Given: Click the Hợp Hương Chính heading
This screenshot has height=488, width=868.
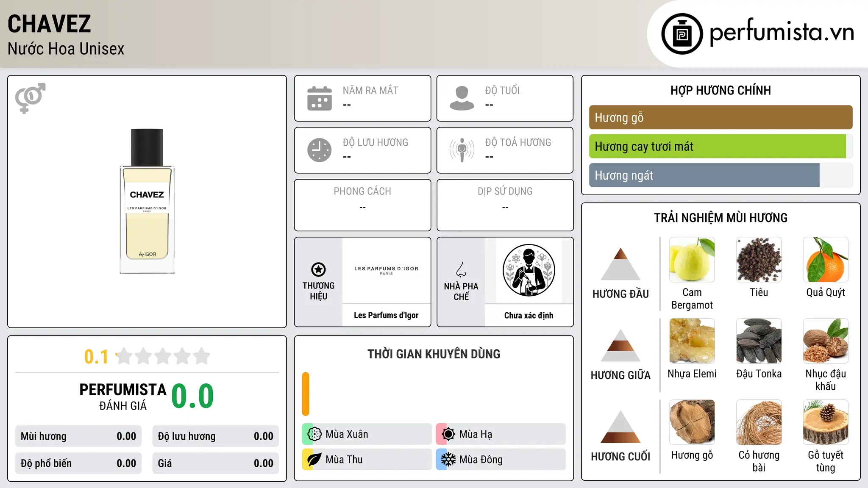Looking at the screenshot, I should point(721,90).
